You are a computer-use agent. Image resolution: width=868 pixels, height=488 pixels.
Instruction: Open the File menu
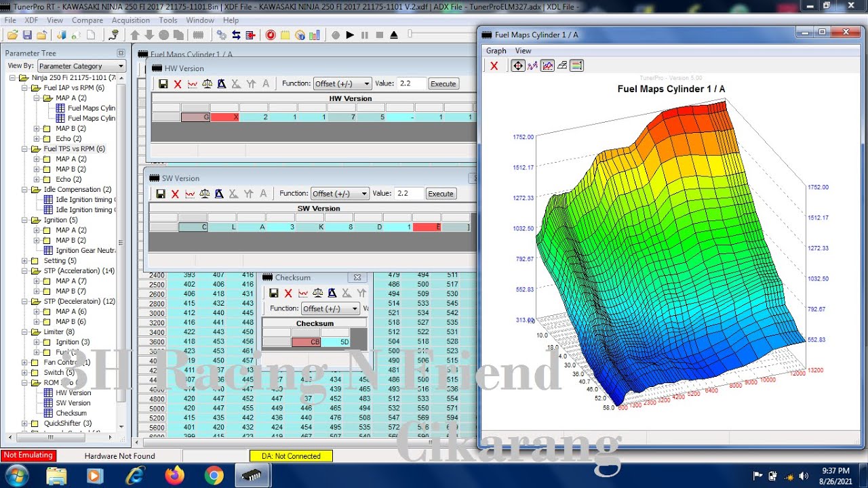coord(10,20)
